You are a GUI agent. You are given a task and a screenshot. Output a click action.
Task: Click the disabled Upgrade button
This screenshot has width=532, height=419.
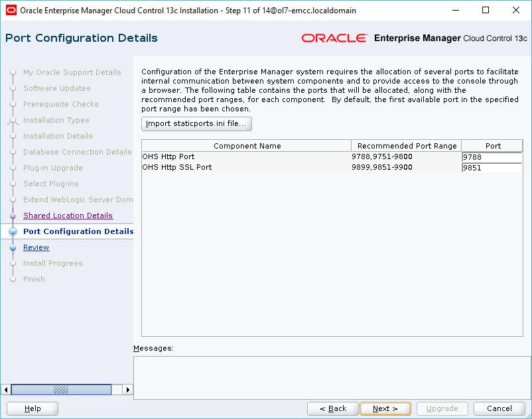coord(442,408)
